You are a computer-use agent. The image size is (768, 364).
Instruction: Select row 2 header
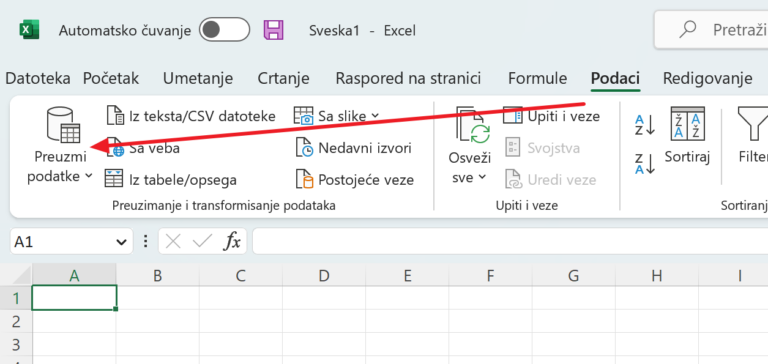(16, 321)
